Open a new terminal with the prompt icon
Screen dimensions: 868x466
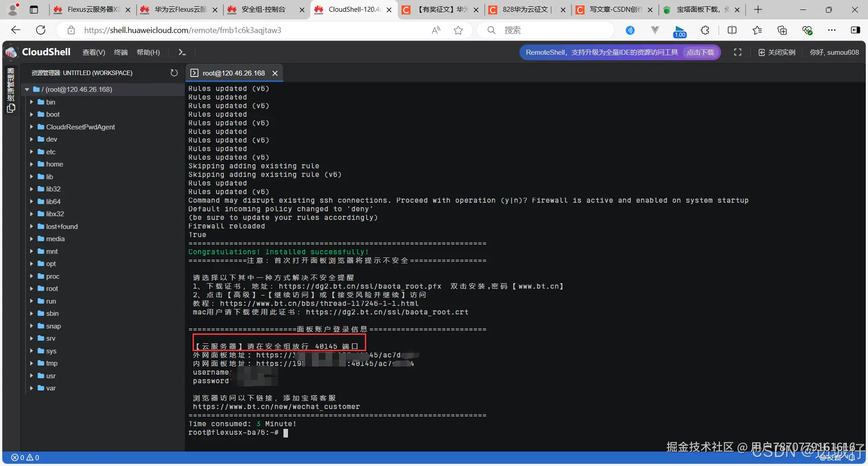[x=182, y=52]
